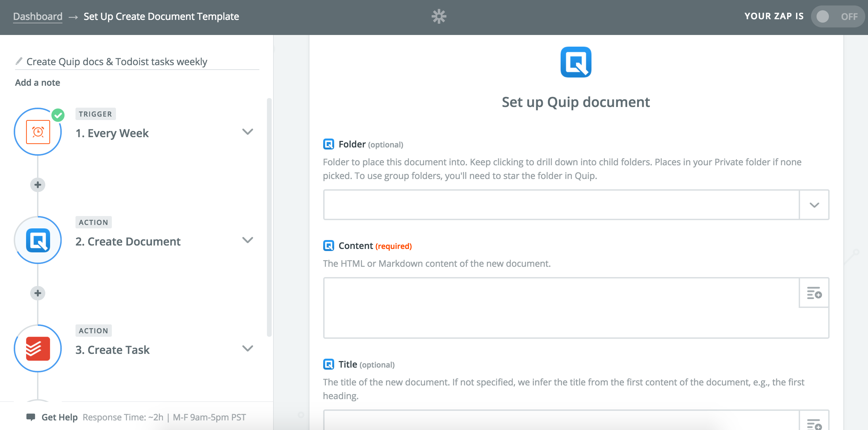Click the Todoist icon in step 3
Screen dimensions: 868x430
(x=38, y=349)
